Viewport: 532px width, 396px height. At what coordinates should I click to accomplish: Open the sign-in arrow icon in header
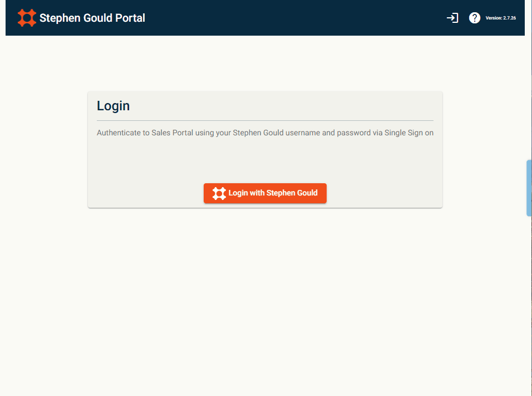coord(452,18)
